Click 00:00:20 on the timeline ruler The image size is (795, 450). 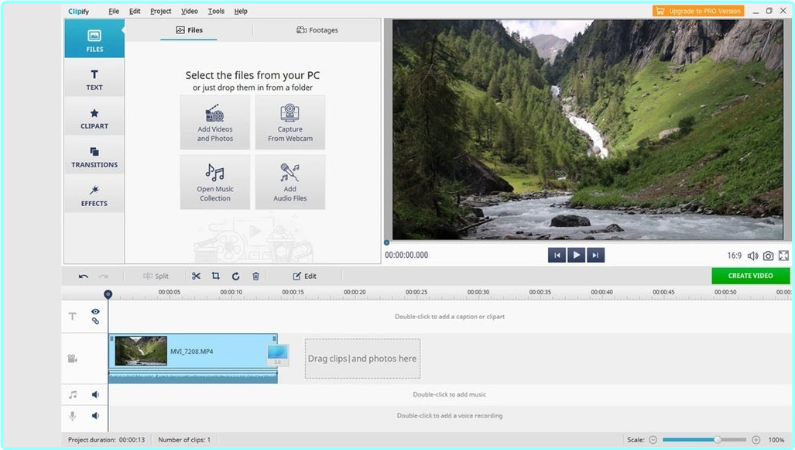click(354, 292)
